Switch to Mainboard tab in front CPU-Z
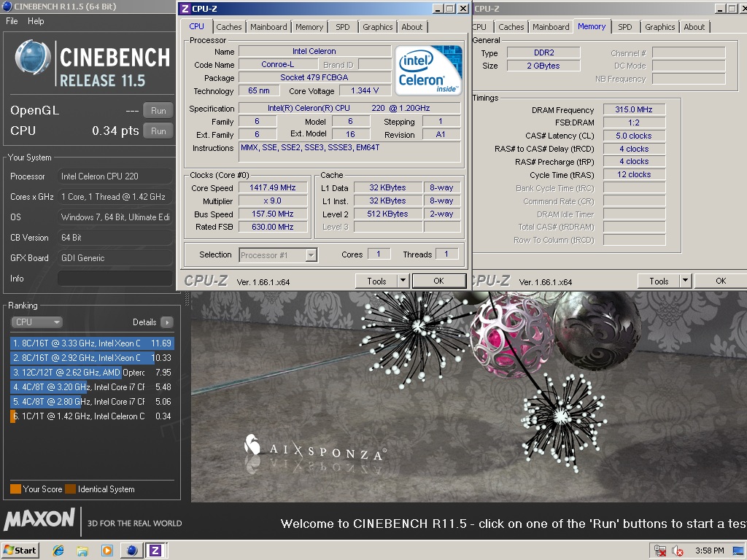This screenshot has width=747, height=560. click(x=268, y=27)
